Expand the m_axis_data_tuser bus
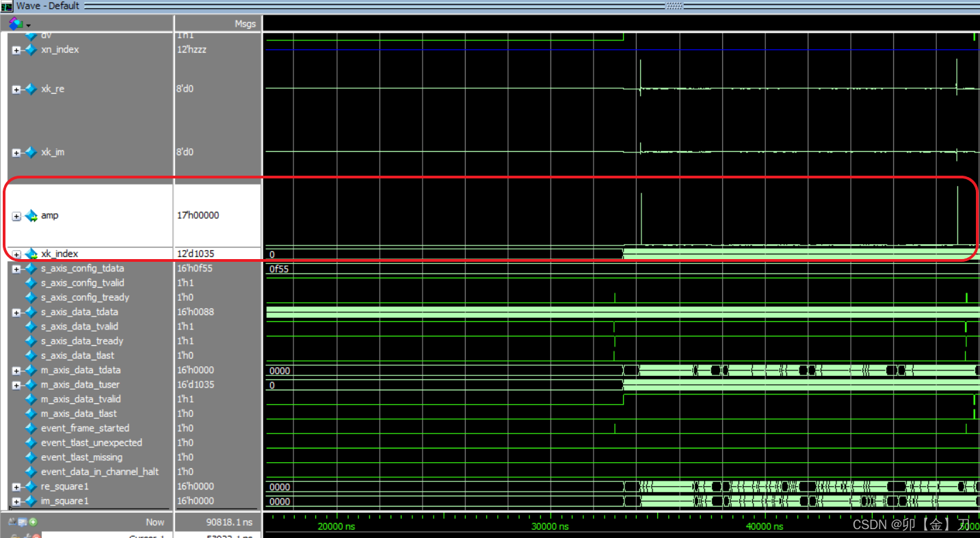Image resolution: width=980 pixels, height=538 pixels. pyautogui.click(x=16, y=386)
